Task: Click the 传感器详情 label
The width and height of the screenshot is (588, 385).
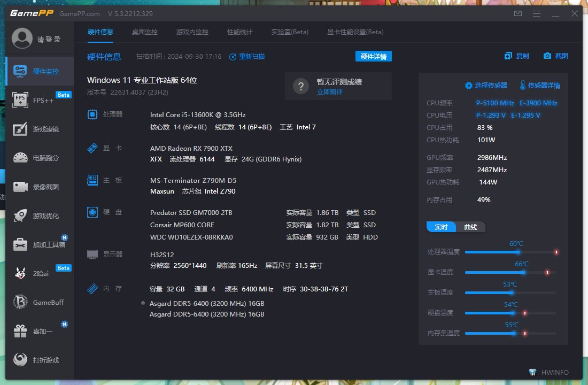Action: 544,86
